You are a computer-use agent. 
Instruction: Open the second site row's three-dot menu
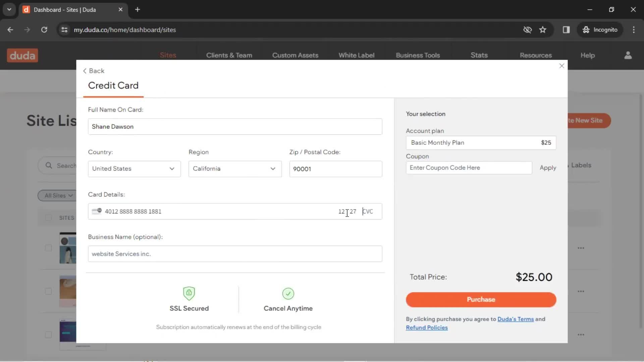tap(581, 291)
